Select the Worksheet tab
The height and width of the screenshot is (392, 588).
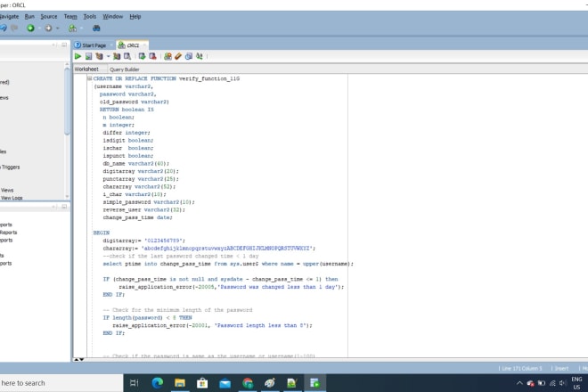tap(86, 69)
